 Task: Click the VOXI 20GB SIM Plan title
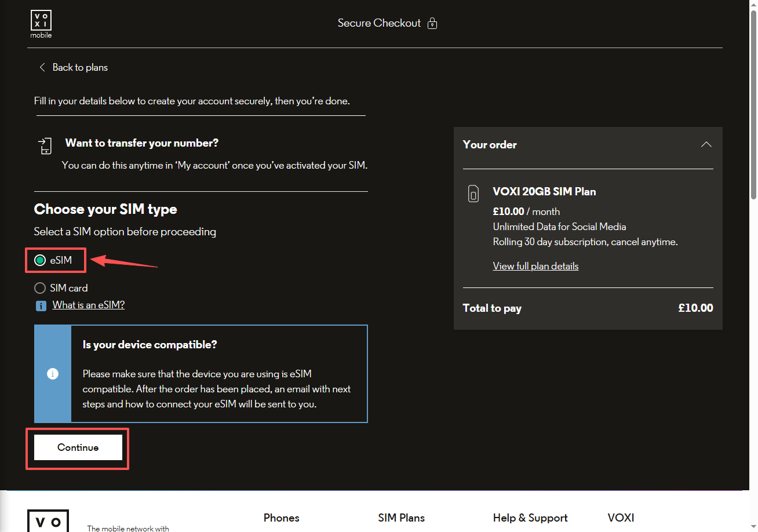[x=544, y=192]
